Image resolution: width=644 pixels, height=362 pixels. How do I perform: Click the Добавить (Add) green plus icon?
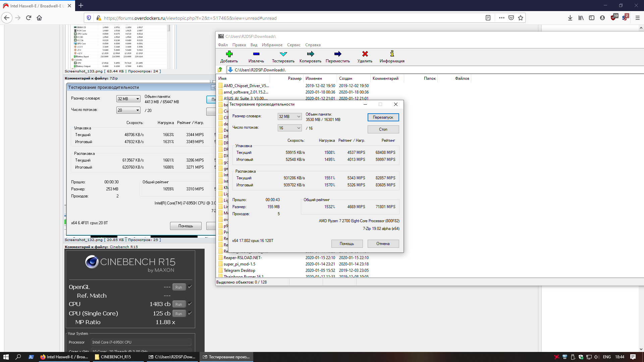click(x=229, y=54)
